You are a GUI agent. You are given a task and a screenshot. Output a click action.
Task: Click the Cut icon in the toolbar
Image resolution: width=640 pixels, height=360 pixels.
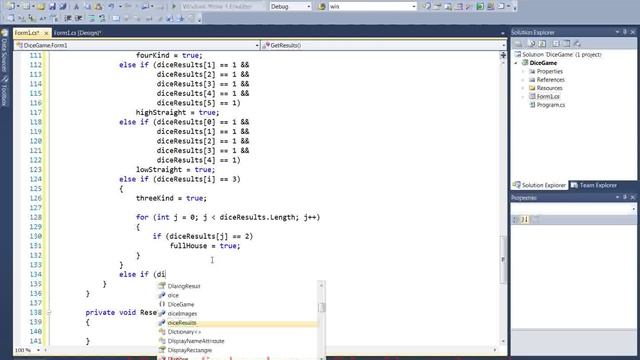(x=76, y=7)
